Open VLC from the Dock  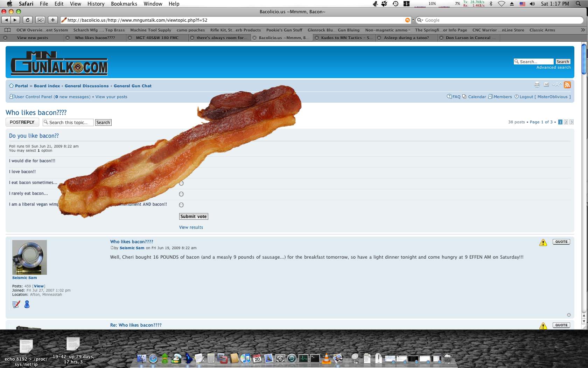point(326,358)
